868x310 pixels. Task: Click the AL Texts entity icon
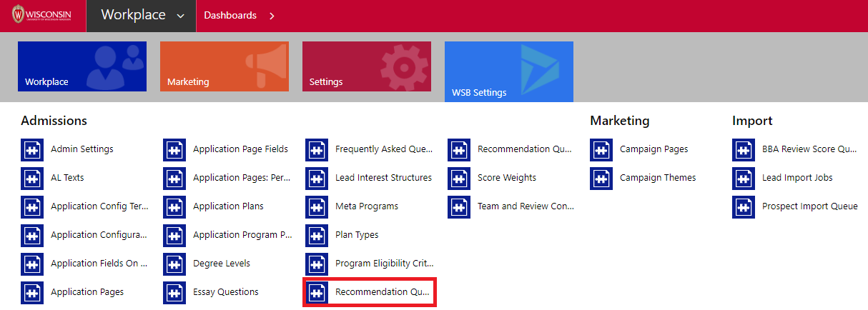click(x=32, y=178)
